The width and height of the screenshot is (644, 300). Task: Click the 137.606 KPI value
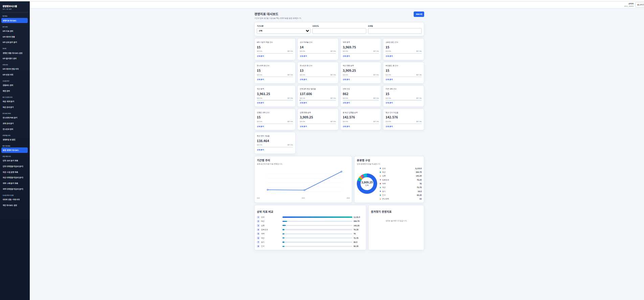tap(306, 94)
